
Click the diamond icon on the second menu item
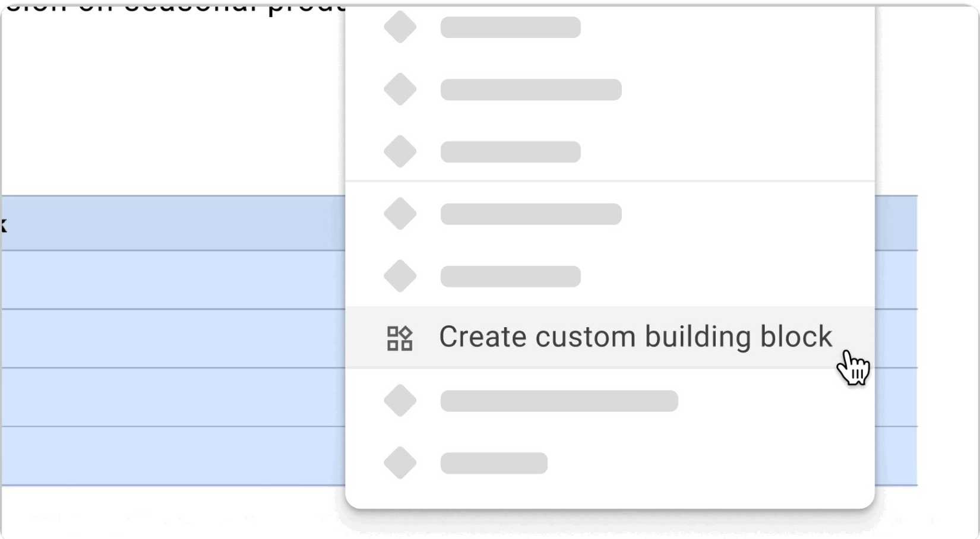click(x=400, y=89)
